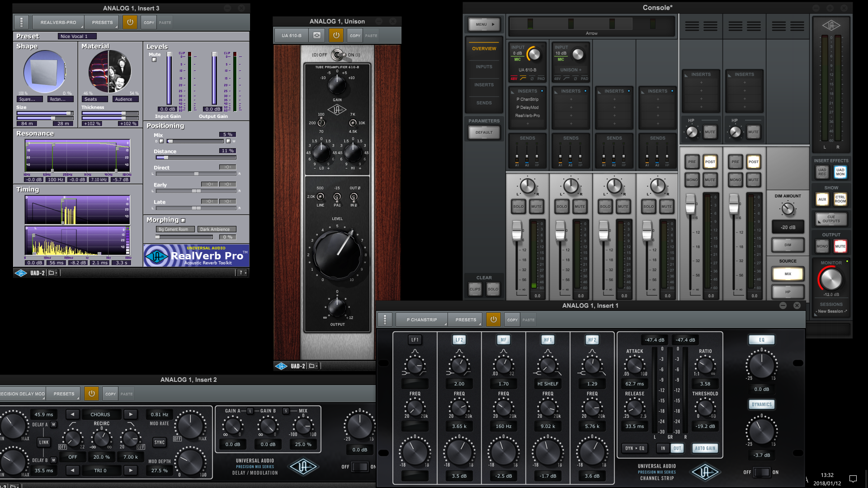Step modulation type forward with arrow right of TRI 0

click(x=131, y=470)
